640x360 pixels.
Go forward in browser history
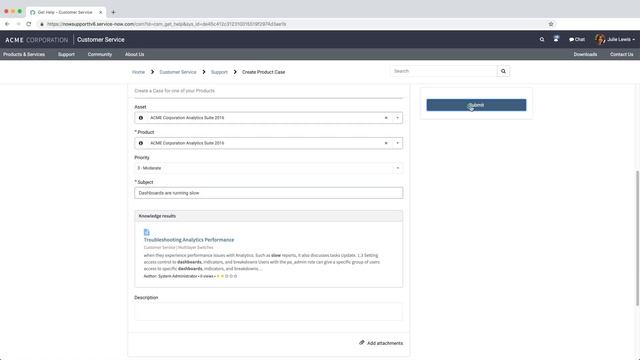click(18, 24)
